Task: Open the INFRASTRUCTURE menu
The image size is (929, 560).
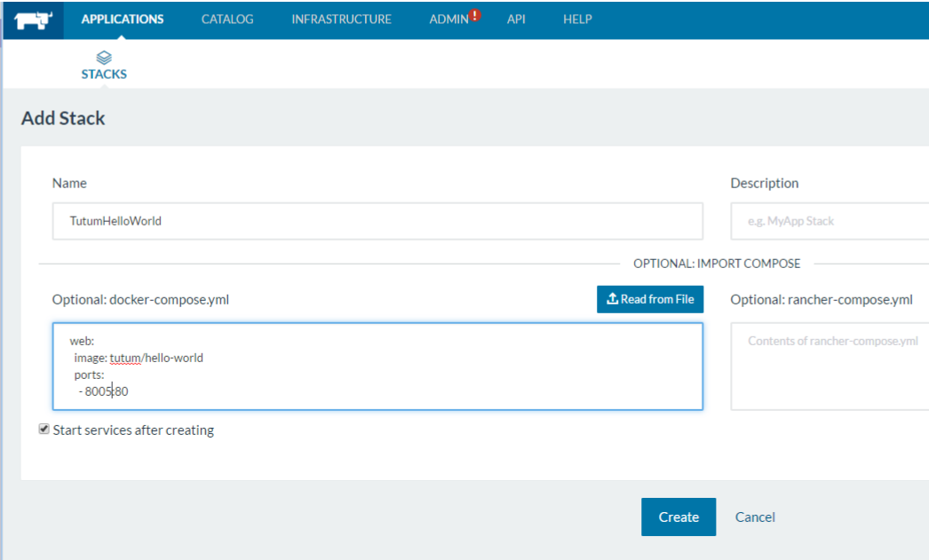Action: 340,19
